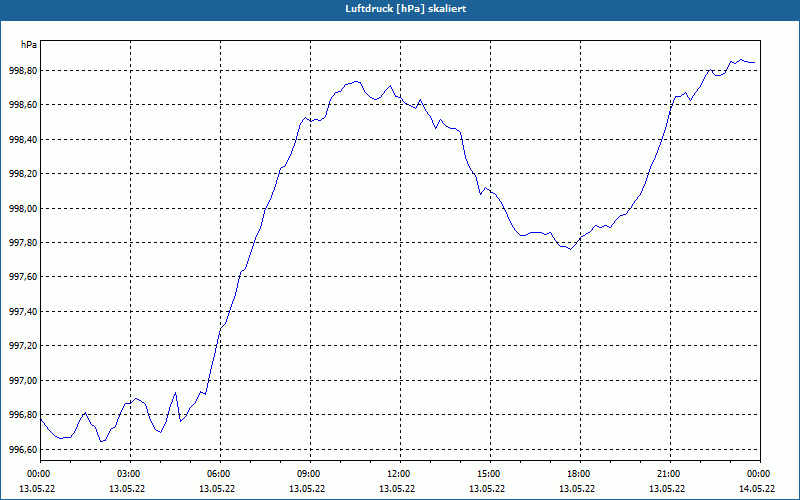Select the 18:00 time label

[580, 474]
